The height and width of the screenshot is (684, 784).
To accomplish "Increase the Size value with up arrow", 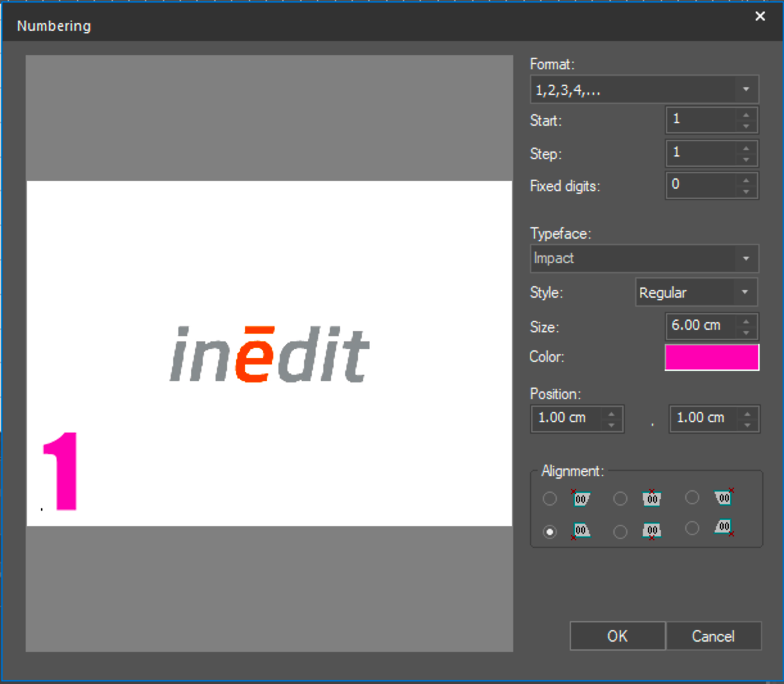I will point(746,321).
